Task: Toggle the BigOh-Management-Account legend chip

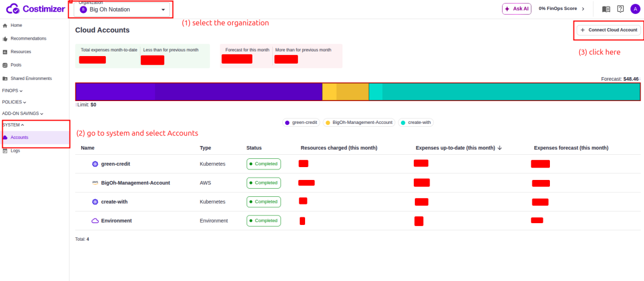Action: (359, 123)
